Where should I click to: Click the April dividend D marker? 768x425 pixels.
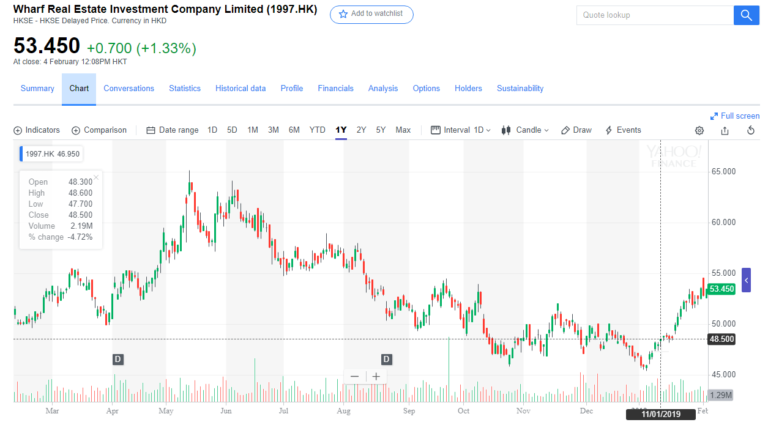[x=118, y=359]
